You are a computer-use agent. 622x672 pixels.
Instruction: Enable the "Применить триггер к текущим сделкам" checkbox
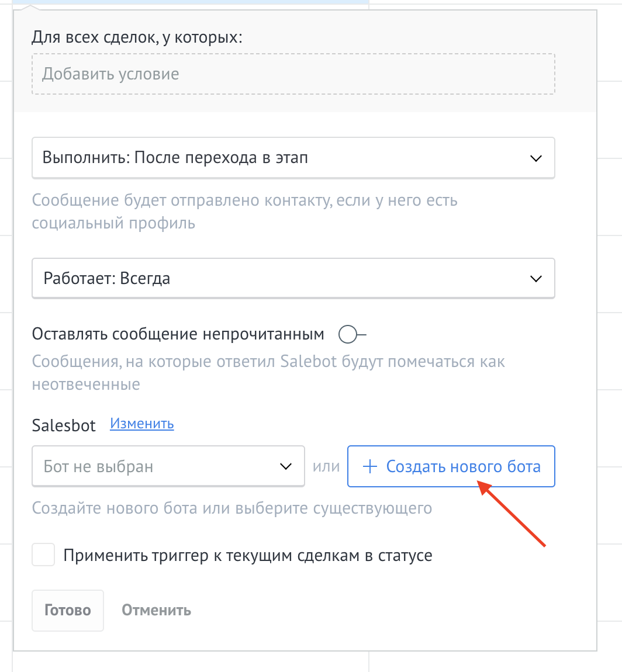44,555
